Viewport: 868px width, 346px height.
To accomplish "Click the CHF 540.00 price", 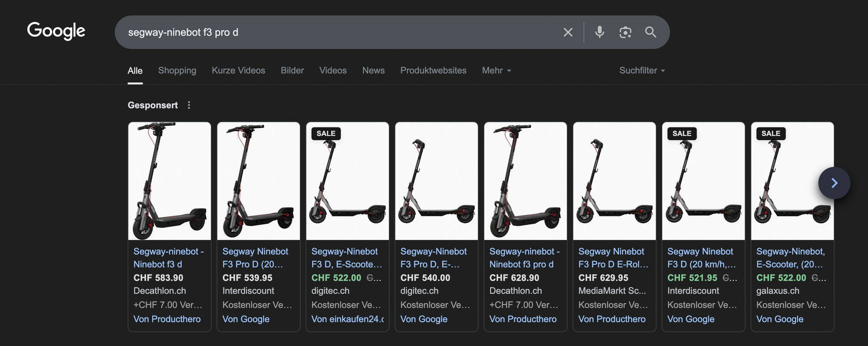I will pos(425,278).
